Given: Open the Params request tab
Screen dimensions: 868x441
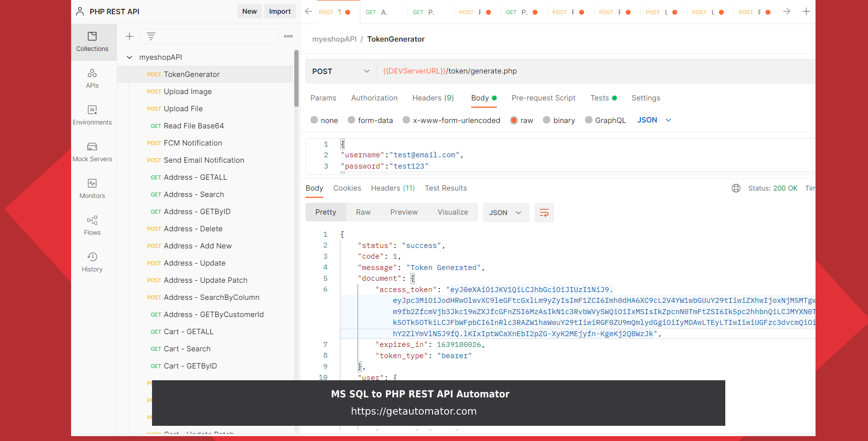Looking at the screenshot, I should 323,98.
